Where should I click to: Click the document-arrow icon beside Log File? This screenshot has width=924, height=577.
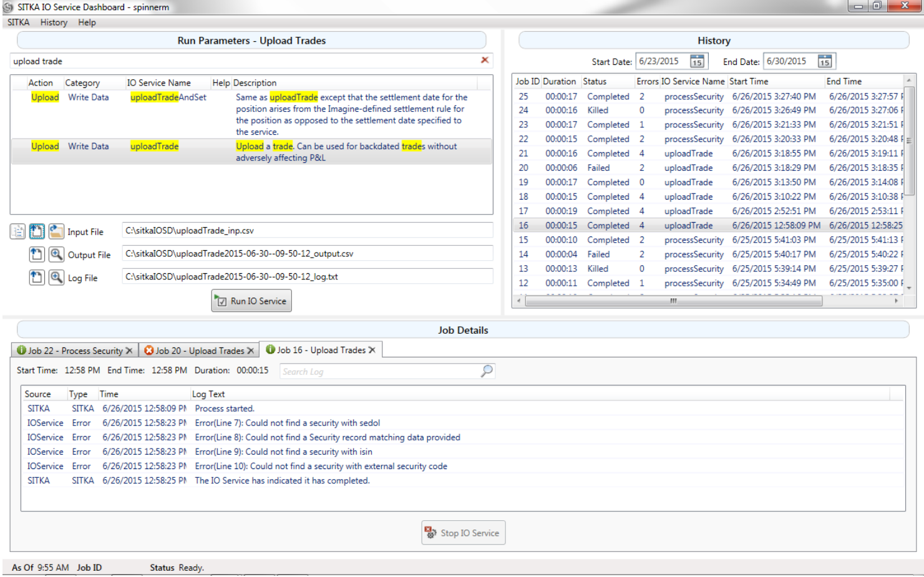37,278
